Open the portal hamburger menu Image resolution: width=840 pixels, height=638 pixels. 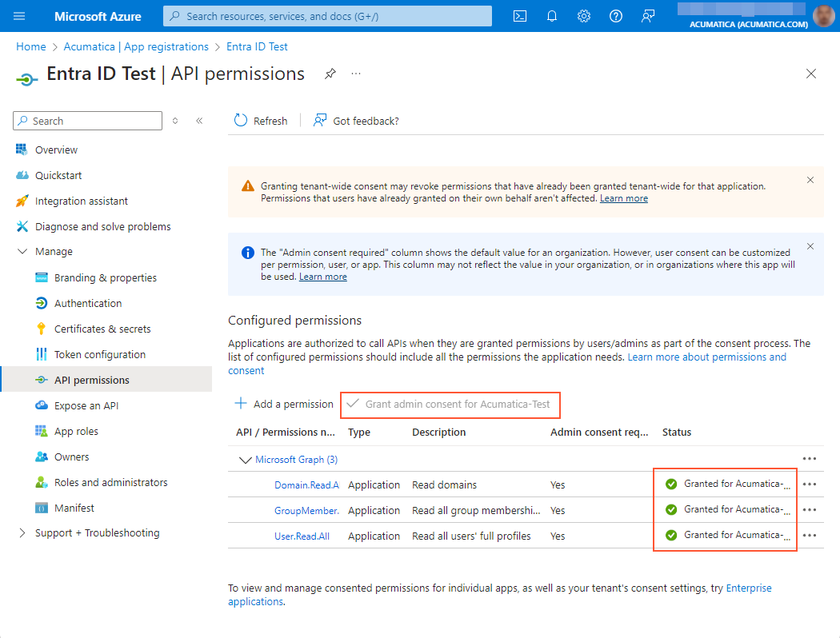pyautogui.click(x=18, y=15)
